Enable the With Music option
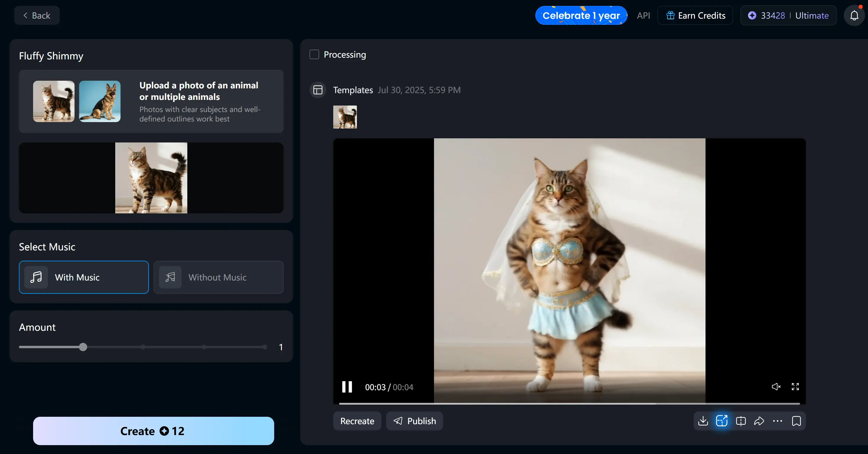The width and height of the screenshot is (868, 454). click(x=84, y=277)
